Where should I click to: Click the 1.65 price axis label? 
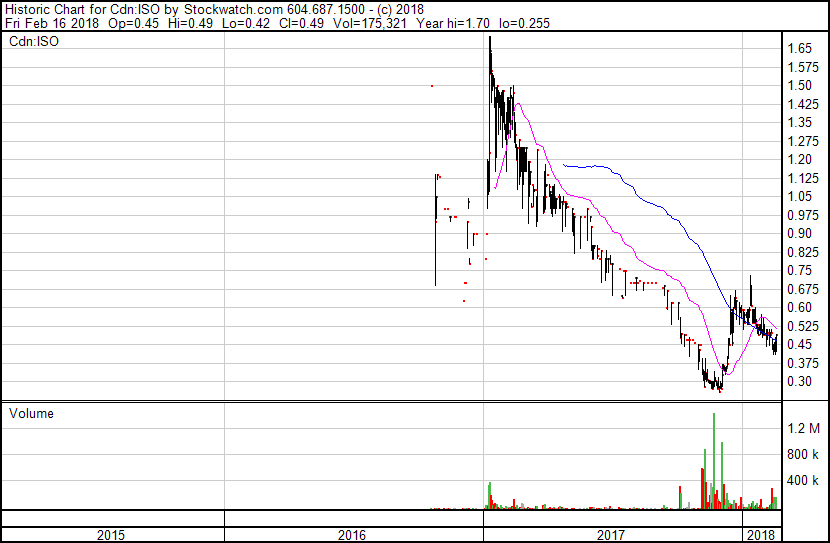[799, 48]
